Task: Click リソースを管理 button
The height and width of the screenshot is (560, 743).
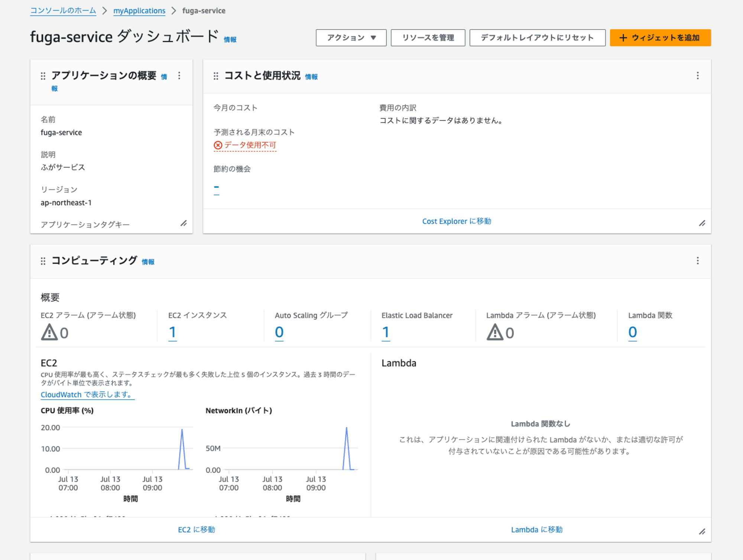Action: coord(428,38)
